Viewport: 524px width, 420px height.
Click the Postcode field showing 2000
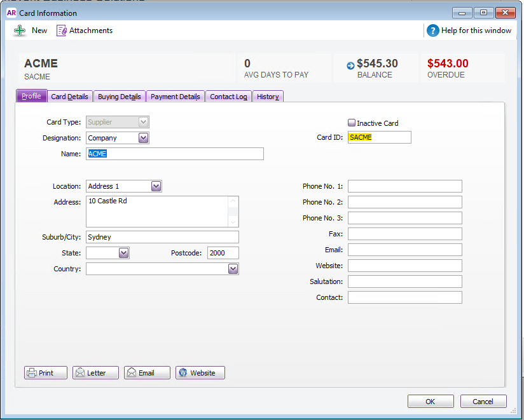(223, 253)
